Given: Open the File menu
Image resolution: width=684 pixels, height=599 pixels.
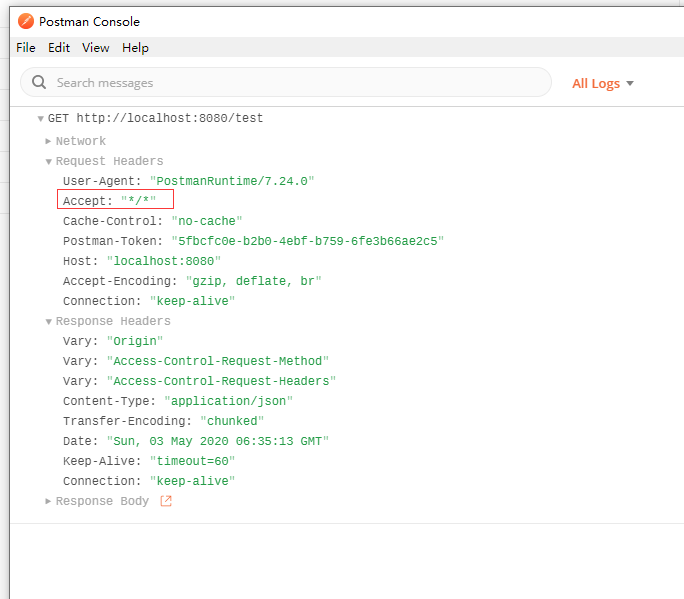Looking at the screenshot, I should (26, 47).
